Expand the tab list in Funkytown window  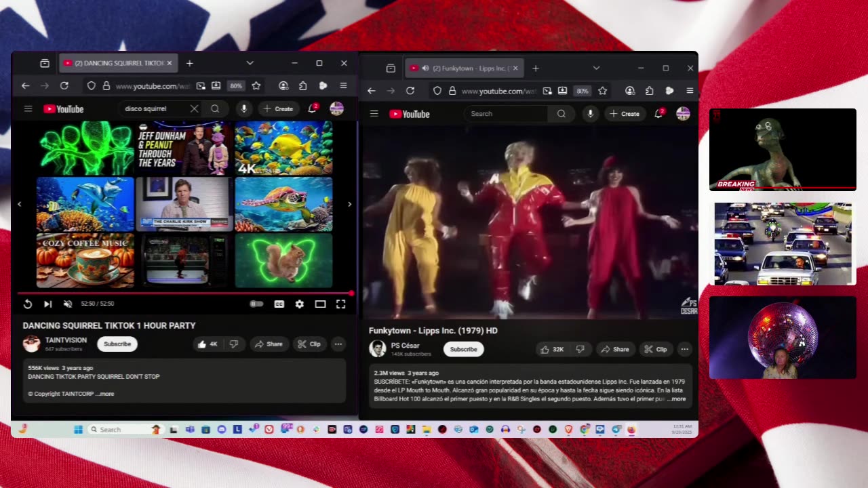click(596, 68)
